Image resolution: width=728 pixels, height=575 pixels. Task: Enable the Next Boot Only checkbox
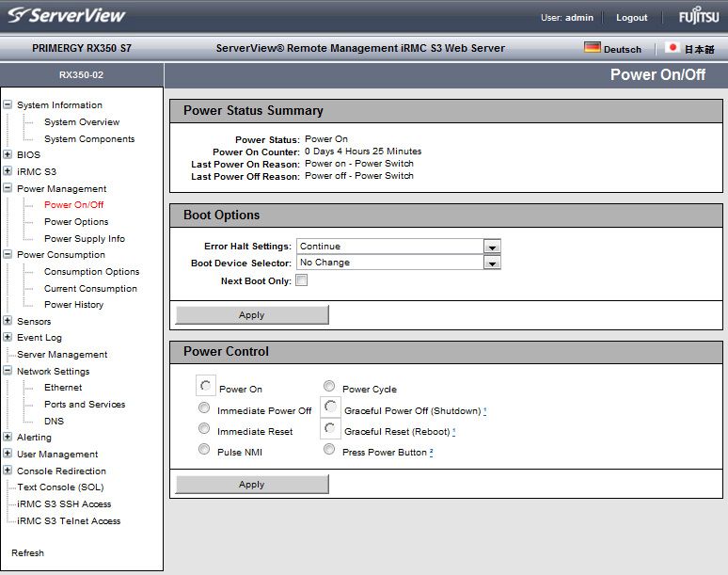(301, 280)
